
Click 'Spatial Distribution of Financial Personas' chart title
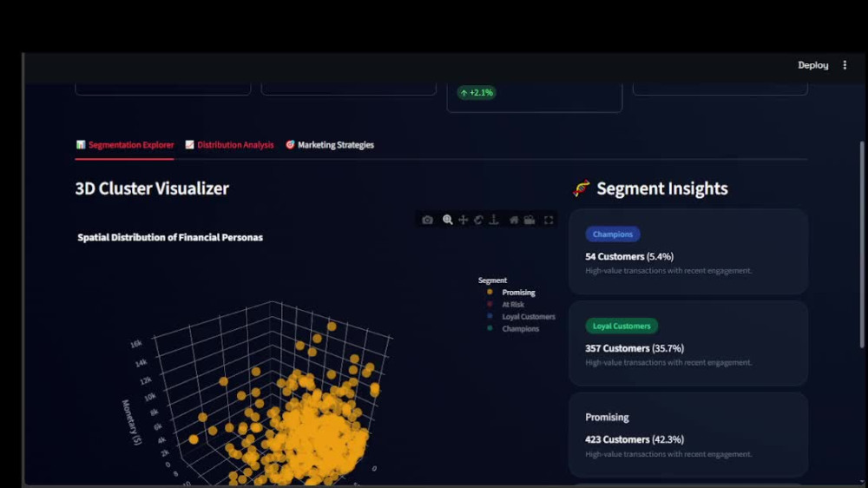pyautogui.click(x=170, y=238)
